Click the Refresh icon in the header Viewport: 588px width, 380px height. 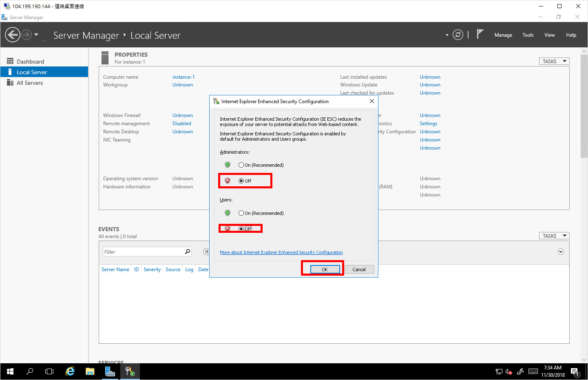tap(458, 35)
